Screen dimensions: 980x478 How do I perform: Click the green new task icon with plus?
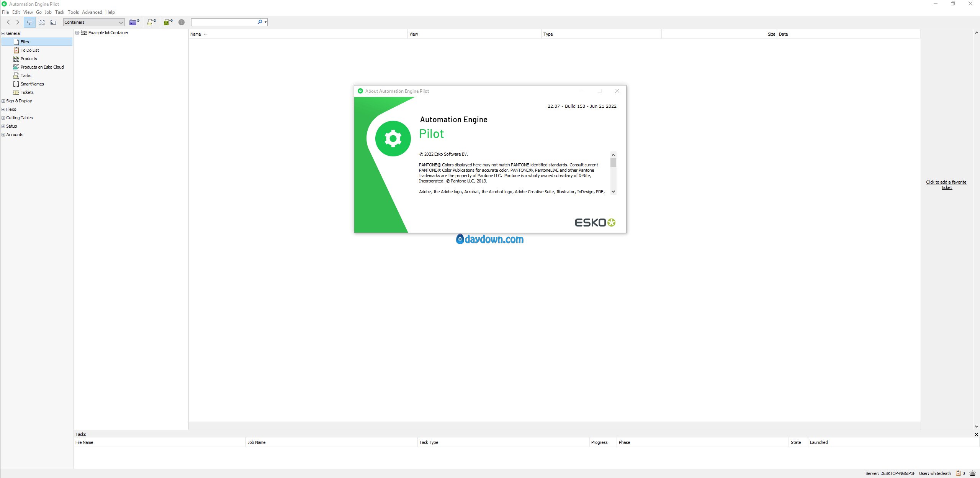point(169,22)
